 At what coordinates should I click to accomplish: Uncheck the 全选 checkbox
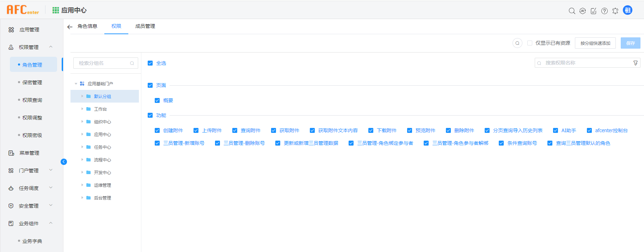pyautogui.click(x=150, y=63)
